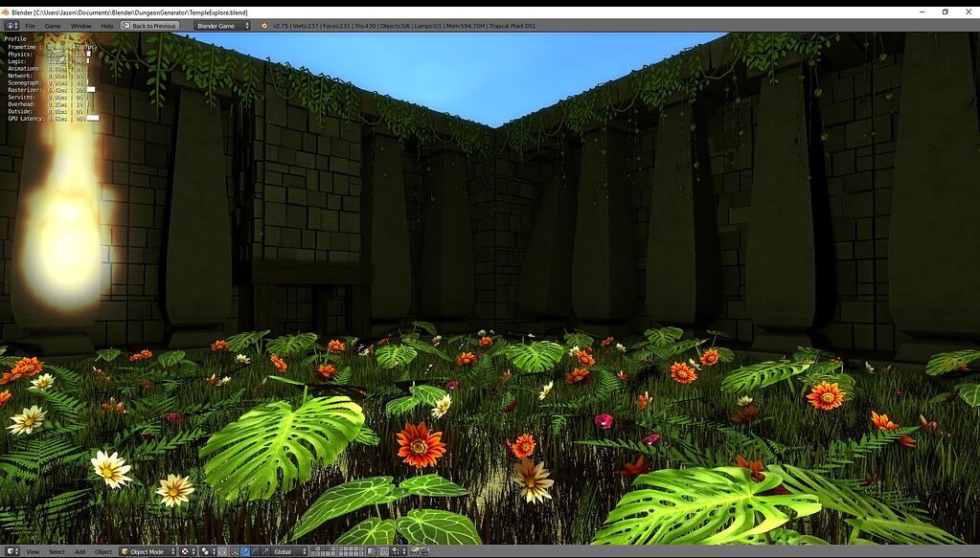
Task: Toggle lock camera and layers to scene
Action: [372, 551]
